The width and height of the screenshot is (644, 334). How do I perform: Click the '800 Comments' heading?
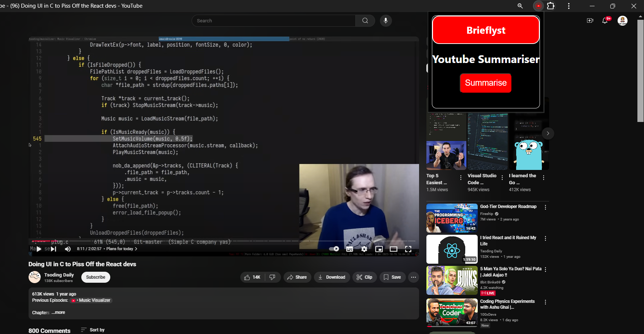coord(49,331)
